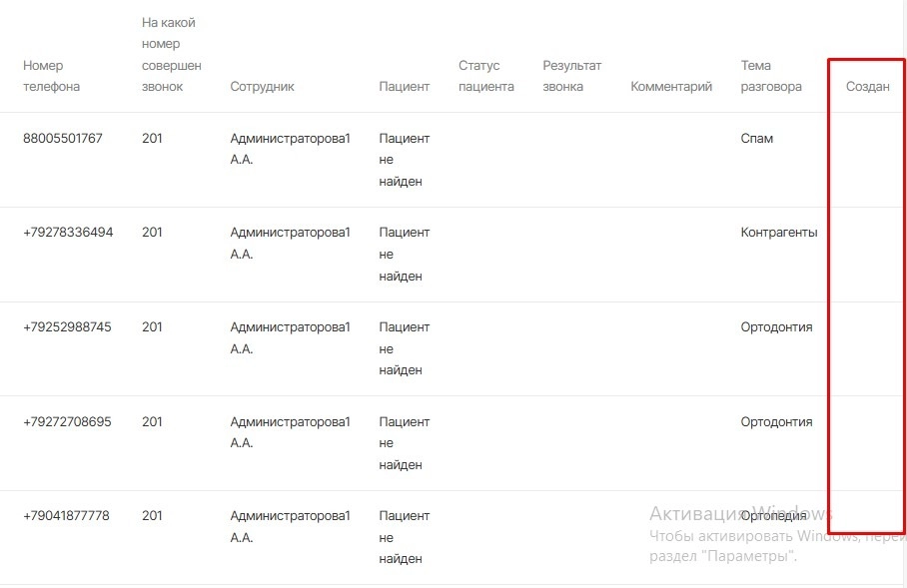Open the call from 88005501767
907x588 pixels.
click(x=62, y=139)
